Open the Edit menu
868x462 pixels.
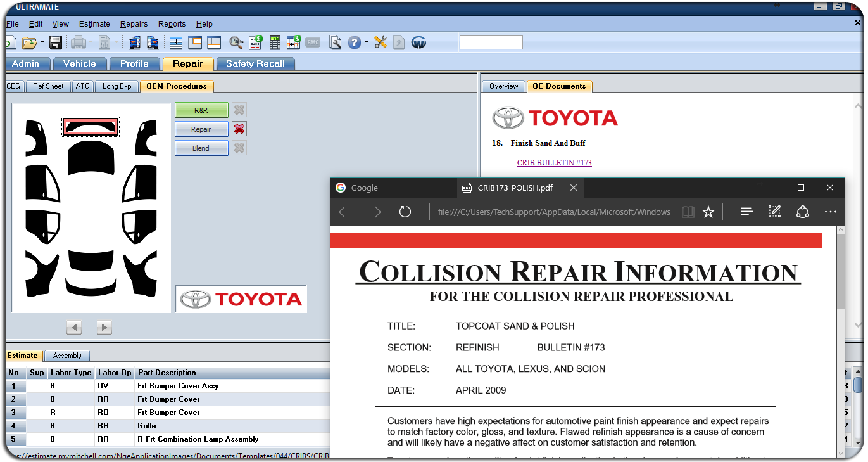[x=36, y=24]
